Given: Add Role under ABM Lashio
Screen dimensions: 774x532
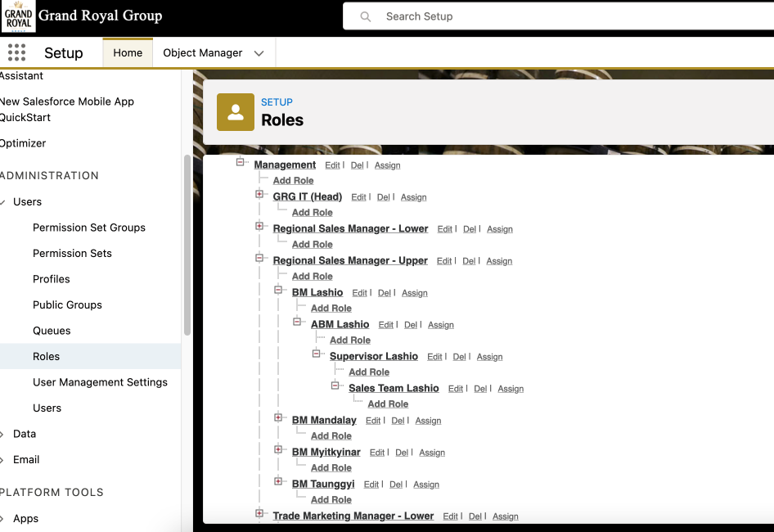Looking at the screenshot, I should click(x=350, y=340).
